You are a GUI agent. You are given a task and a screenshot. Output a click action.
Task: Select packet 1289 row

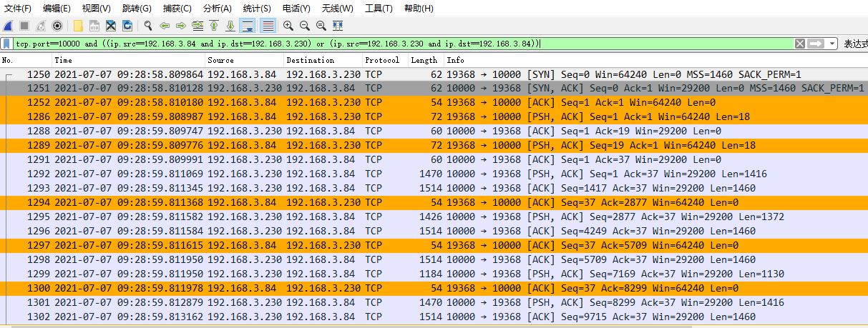434,146
